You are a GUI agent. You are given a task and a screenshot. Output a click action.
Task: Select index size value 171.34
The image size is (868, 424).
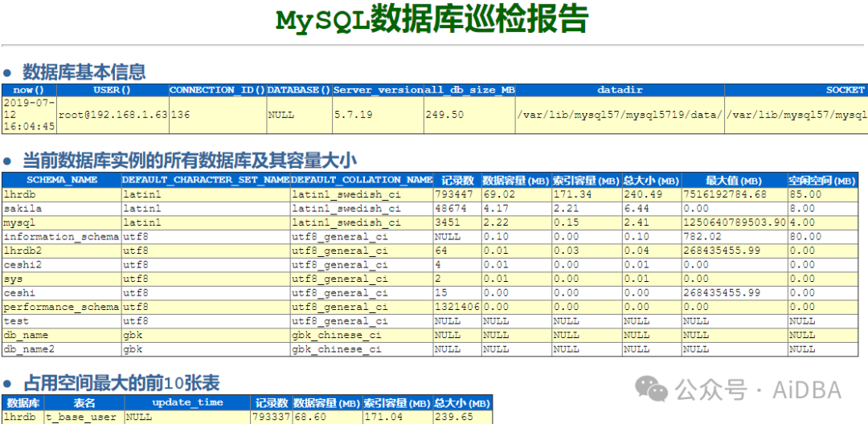tap(587, 194)
